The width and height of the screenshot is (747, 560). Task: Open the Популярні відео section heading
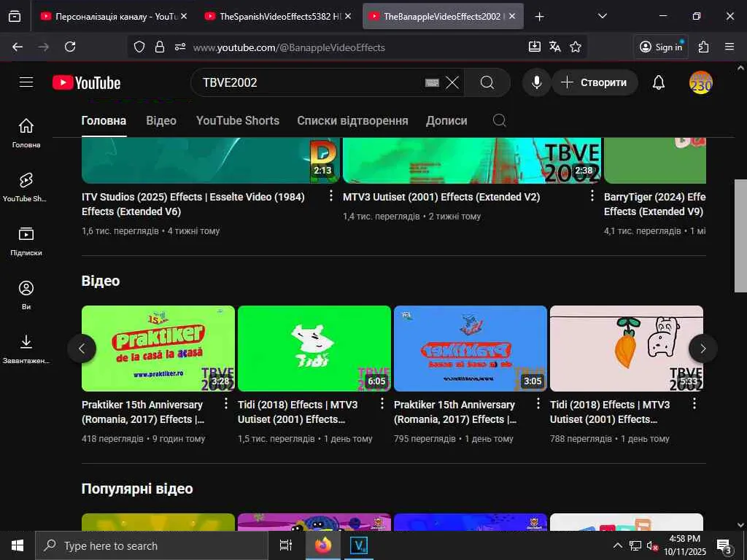tap(137, 489)
